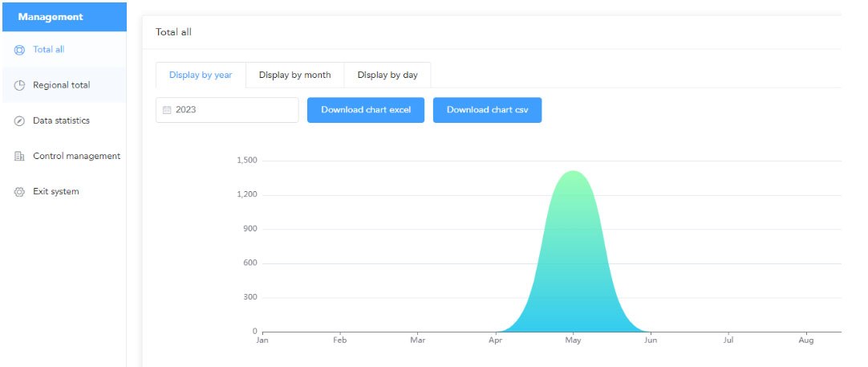The width and height of the screenshot is (868, 367).
Task: Click the Exit system gear icon
Action: [x=20, y=192]
